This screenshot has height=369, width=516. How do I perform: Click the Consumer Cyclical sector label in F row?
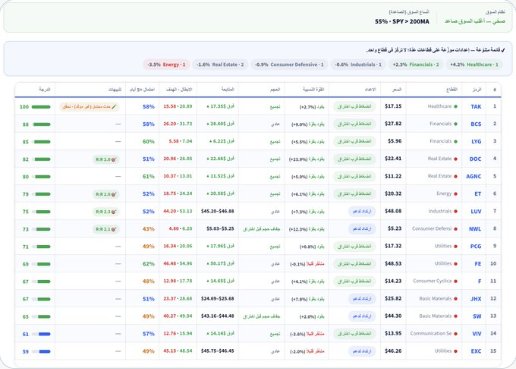(x=432, y=281)
